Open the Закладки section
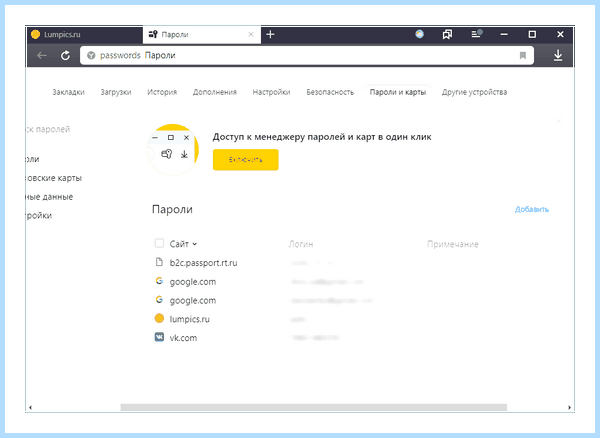This screenshot has height=438, width=600. coord(68,92)
